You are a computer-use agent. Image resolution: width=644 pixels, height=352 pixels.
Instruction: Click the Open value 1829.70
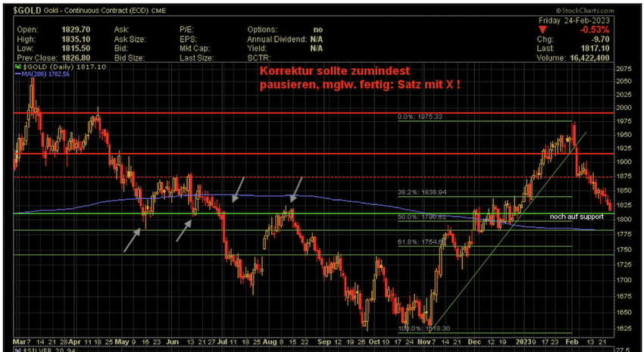click(75, 30)
